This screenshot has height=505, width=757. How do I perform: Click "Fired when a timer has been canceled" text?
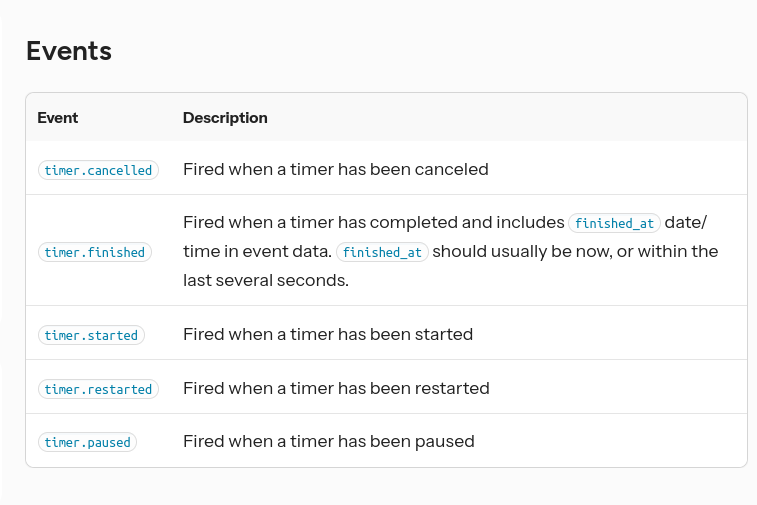[x=335, y=169]
